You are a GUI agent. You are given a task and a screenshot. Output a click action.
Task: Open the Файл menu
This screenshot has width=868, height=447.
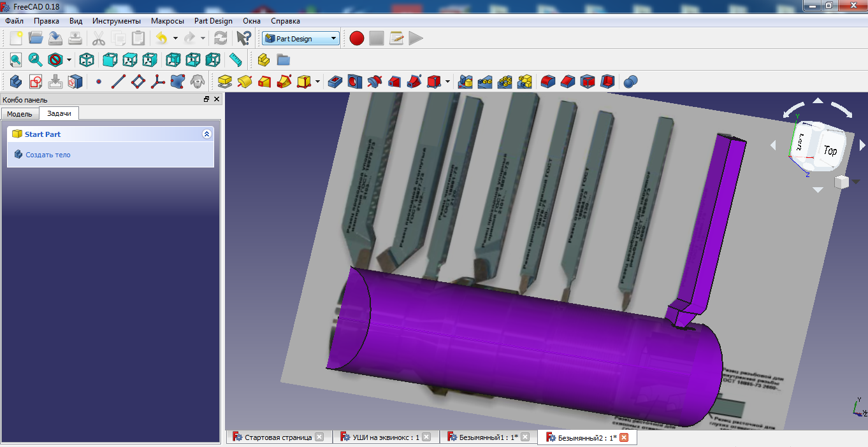click(14, 21)
